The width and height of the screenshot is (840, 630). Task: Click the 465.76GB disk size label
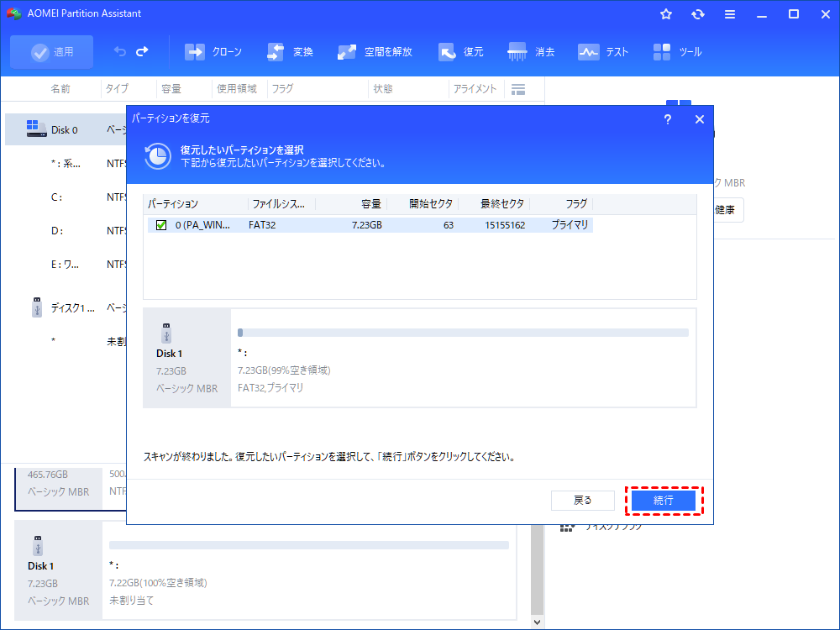[x=48, y=475]
